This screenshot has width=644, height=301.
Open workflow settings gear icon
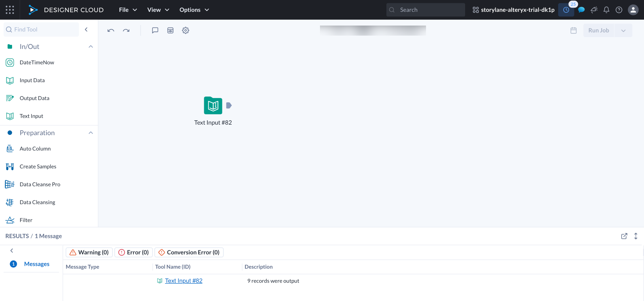coord(185,30)
